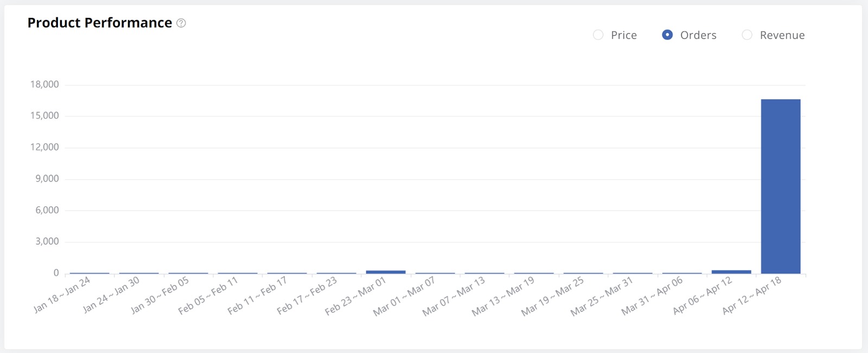
Task: Click the Feb 11 ~ Feb 17 bar
Action: [x=287, y=273]
